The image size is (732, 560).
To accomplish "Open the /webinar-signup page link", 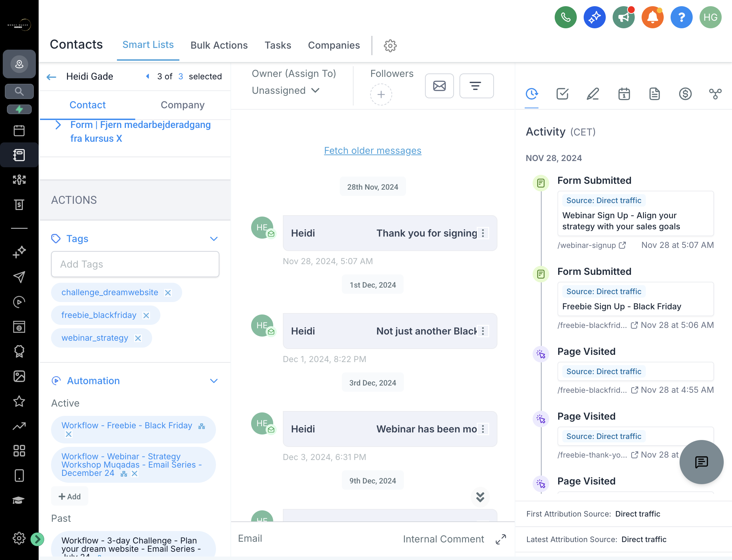I will [x=591, y=245].
